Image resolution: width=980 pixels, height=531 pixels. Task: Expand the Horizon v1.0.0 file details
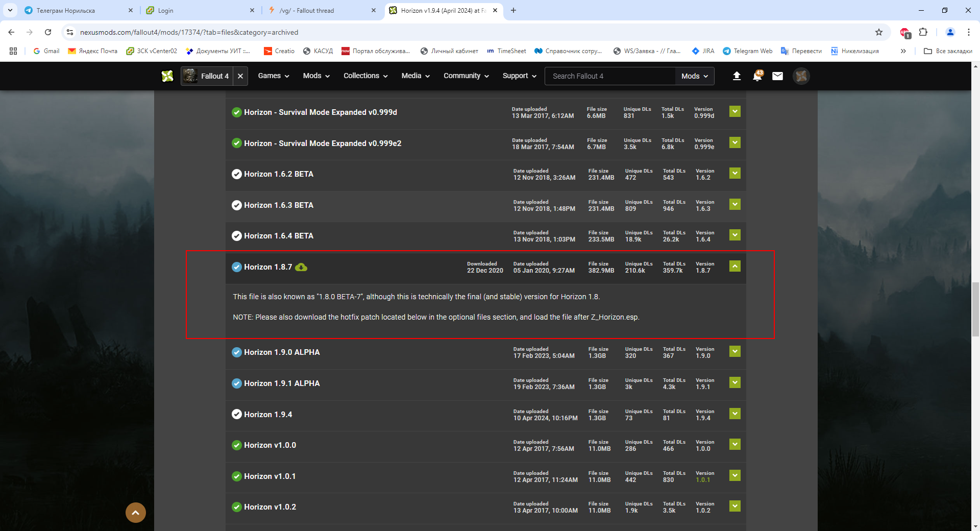click(735, 444)
